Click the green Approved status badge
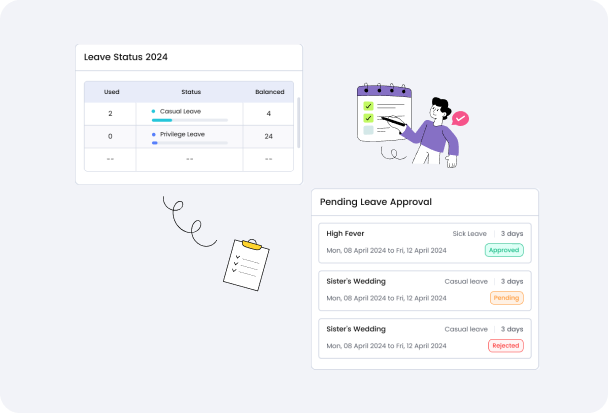The width and height of the screenshot is (608, 413). coord(504,250)
